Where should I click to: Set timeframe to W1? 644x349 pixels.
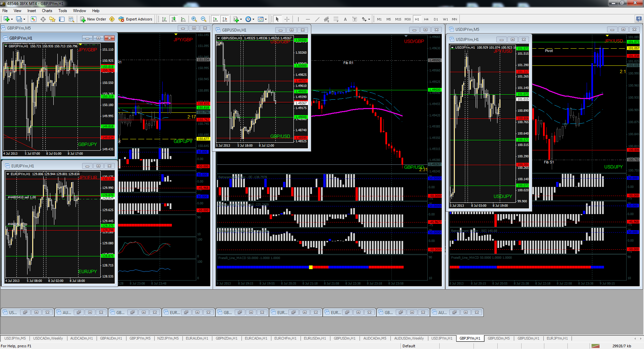tap(445, 19)
